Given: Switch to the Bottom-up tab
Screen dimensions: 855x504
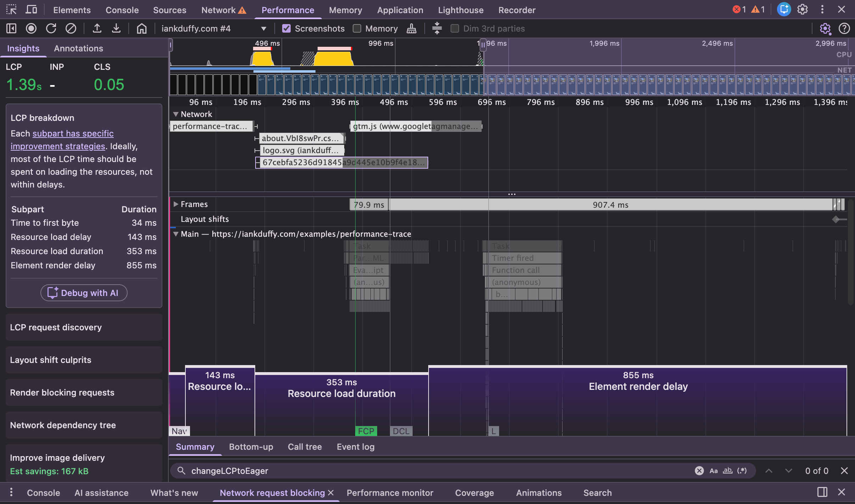Looking at the screenshot, I should click(x=250, y=447).
